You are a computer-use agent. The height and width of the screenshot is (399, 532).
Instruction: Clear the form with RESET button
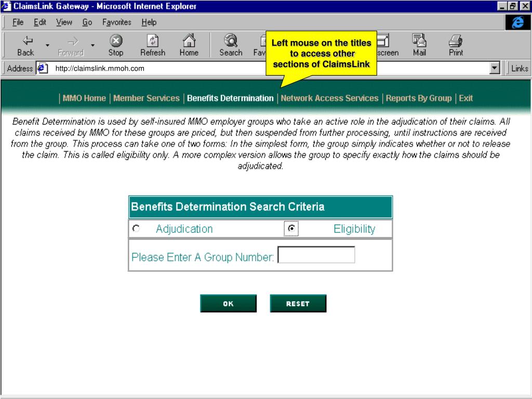(x=298, y=303)
